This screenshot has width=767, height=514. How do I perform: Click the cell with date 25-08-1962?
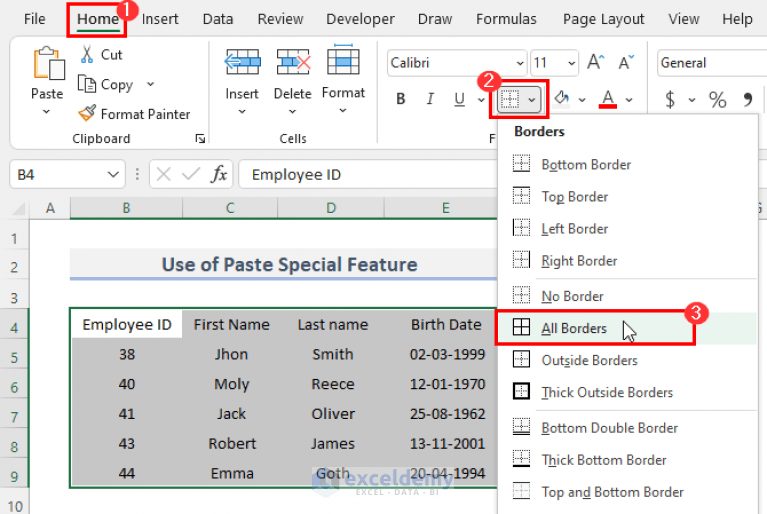click(447, 414)
